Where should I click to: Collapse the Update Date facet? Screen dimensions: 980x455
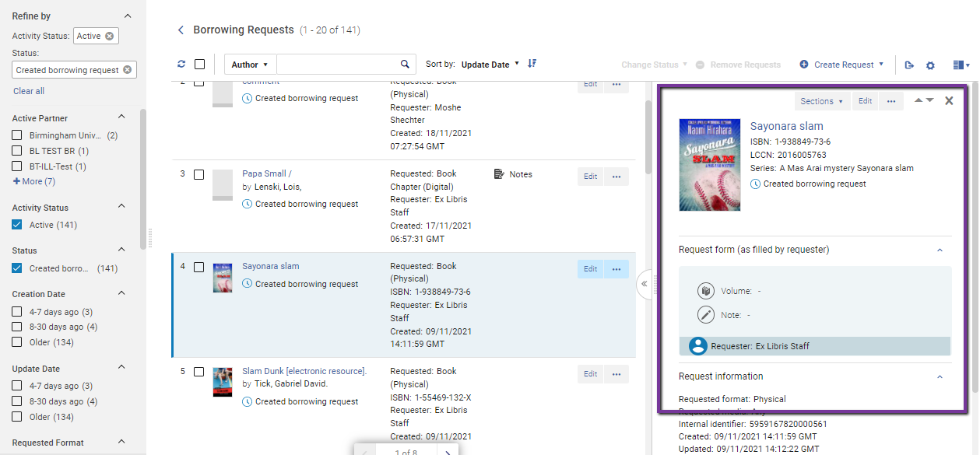(x=121, y=369)
